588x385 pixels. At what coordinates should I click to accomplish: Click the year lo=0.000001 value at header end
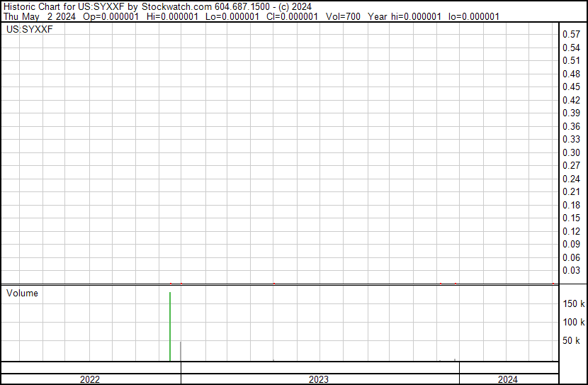click(474, 17)
